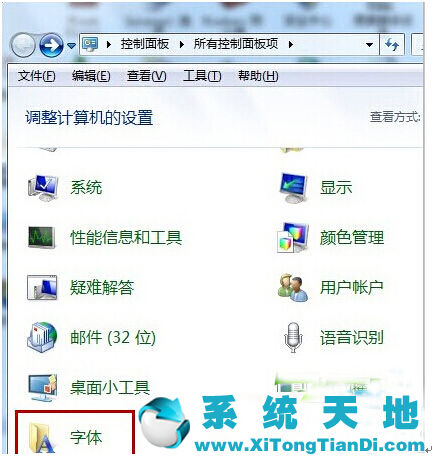Open the 文件(F) menu
This screenshot has height=458, width=433.
tap(36, 76)
